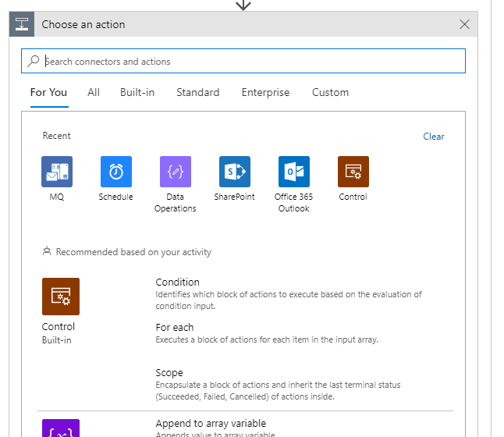Click the Data Operations label
Image resolution: width=504 pixels, height=437 pixels.
176,203
